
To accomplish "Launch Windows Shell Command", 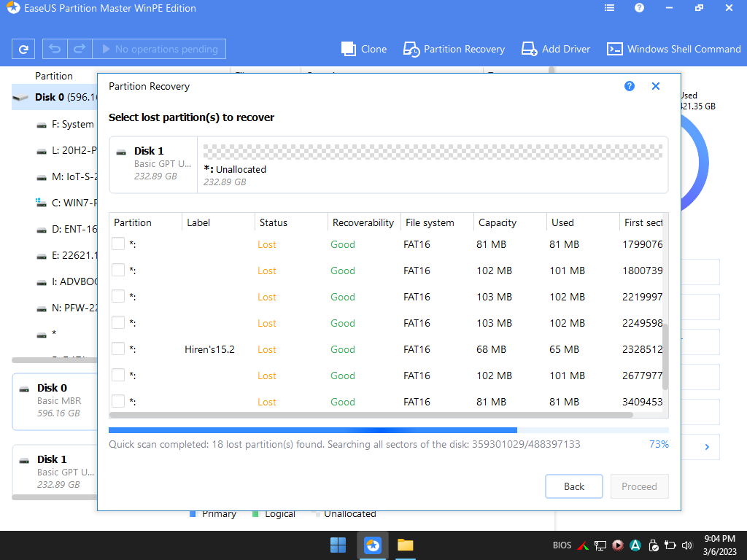I will pos(673,49).
